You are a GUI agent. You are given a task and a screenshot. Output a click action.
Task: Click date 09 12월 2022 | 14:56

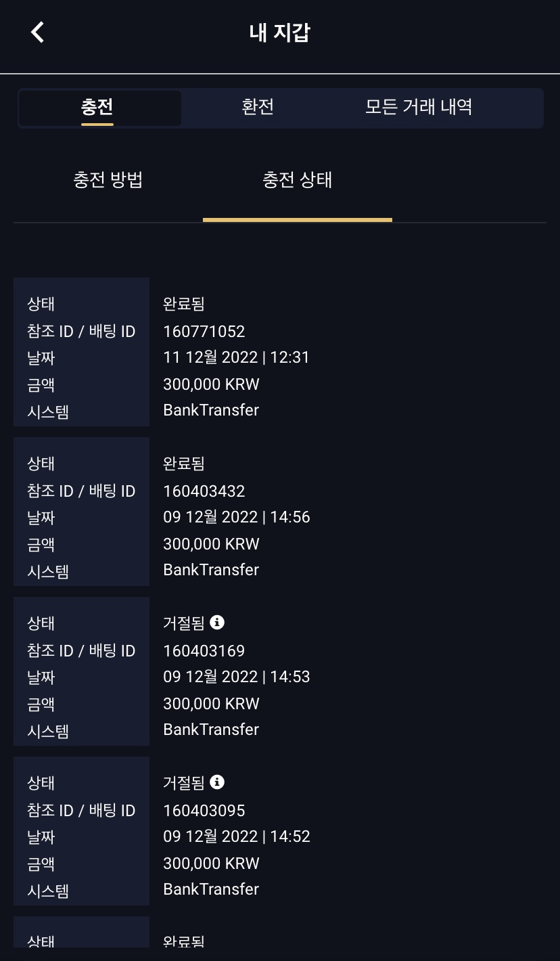(236, 517)
